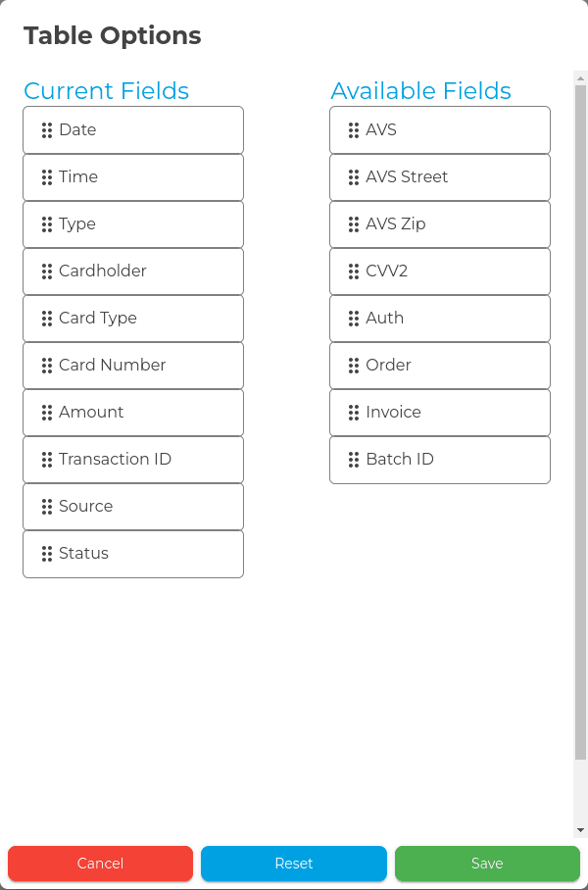Screen dimensions: 588x890
Task: Click the drag handle icon beside Date
Action: pyautogui.click(x=47, y=130)
